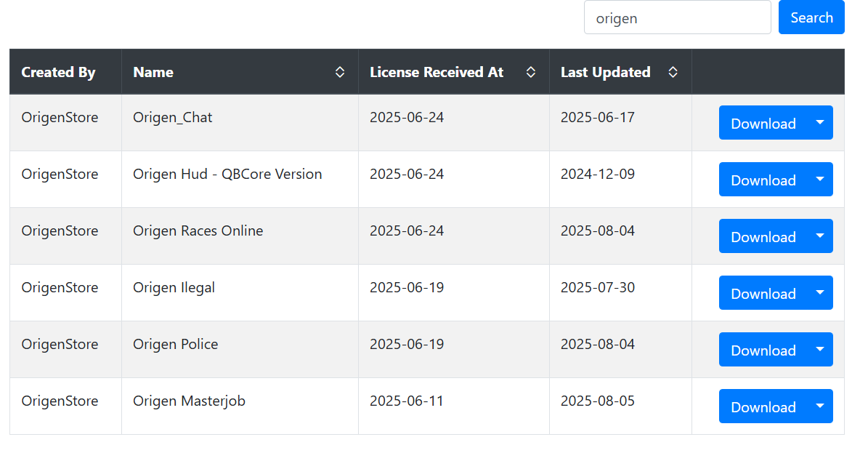
Task: Click license date 2025-06-24 for Origen_Chat
Action: (x=406, y=118)
